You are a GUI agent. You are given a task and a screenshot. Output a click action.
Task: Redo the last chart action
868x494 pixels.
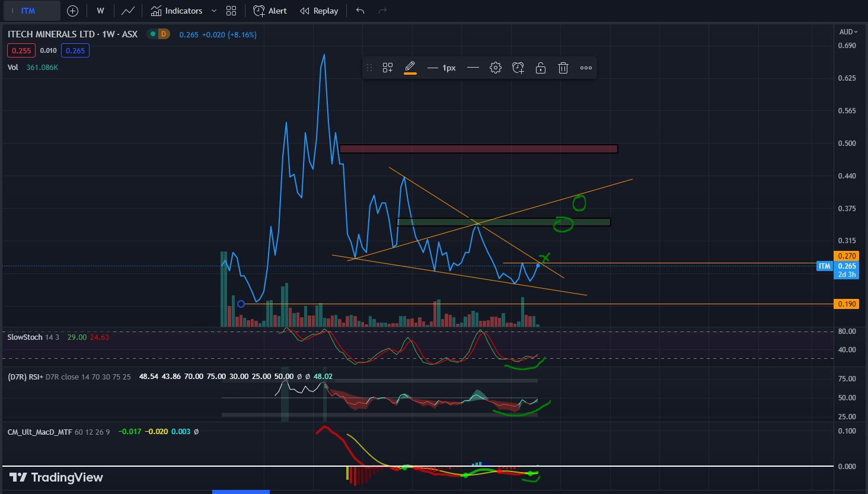pyautogui.click(x=383, y=11)
